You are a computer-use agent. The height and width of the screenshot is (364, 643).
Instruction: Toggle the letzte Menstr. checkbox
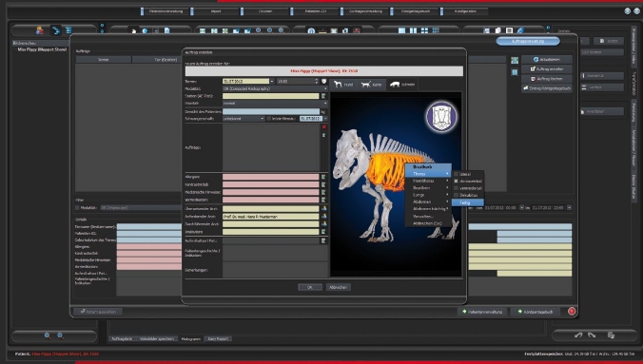[x=269, y=119]
